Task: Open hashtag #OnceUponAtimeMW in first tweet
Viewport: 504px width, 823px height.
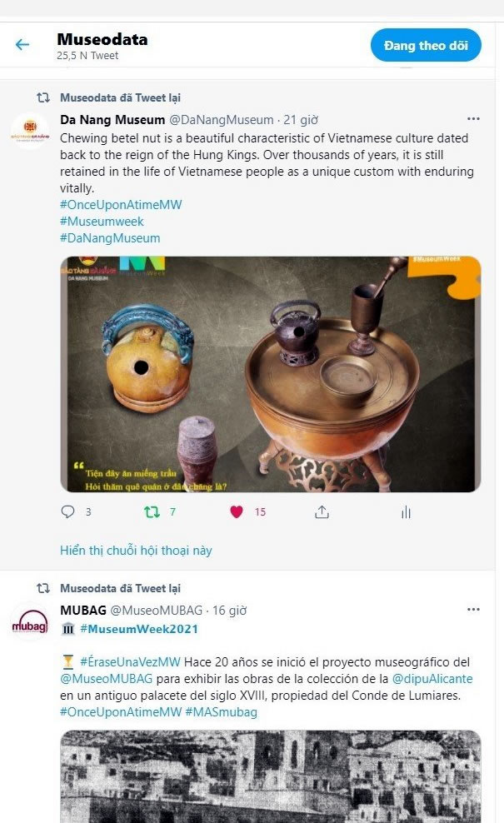Action: [121, 205]
